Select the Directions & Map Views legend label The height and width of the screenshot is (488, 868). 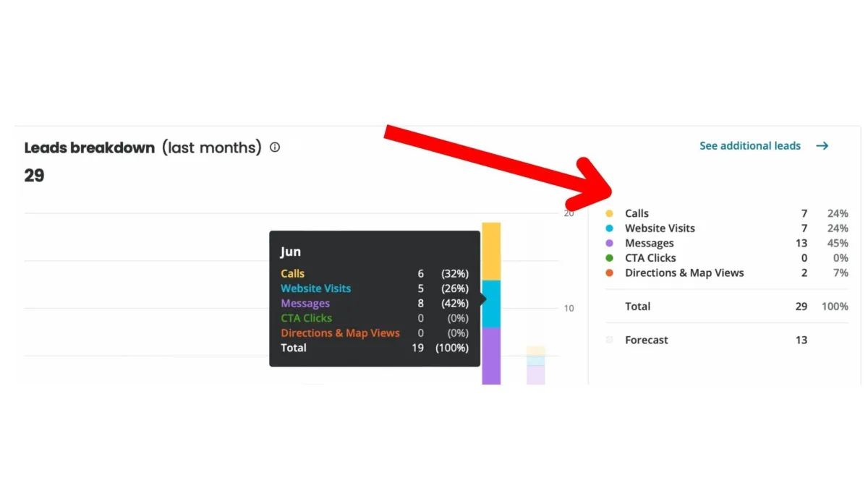point(684,273)
